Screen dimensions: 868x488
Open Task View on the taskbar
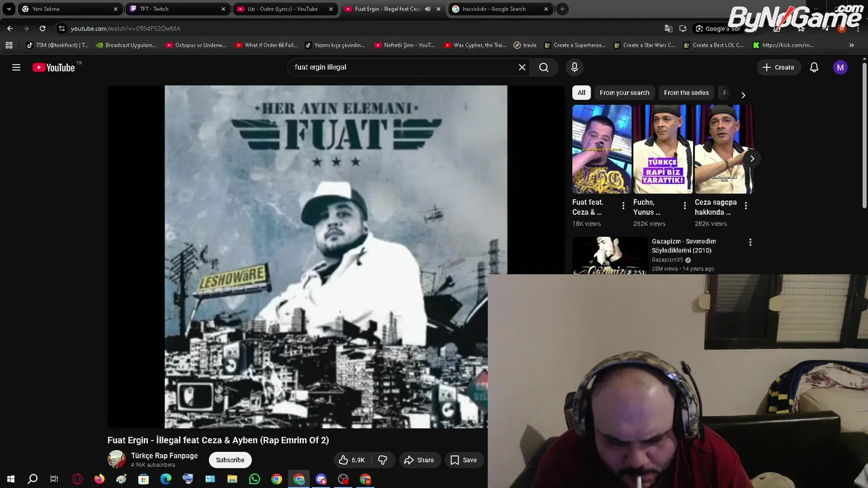click(x=54, y=479)
